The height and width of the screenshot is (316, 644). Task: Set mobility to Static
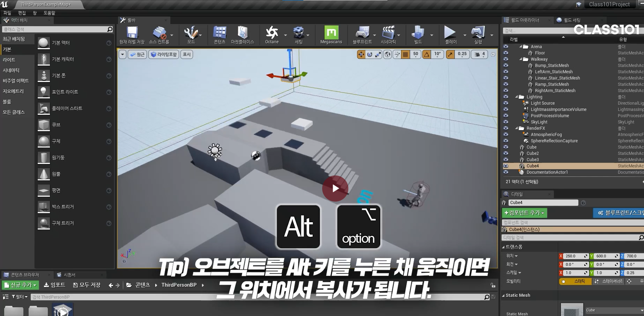coord(575,281)
